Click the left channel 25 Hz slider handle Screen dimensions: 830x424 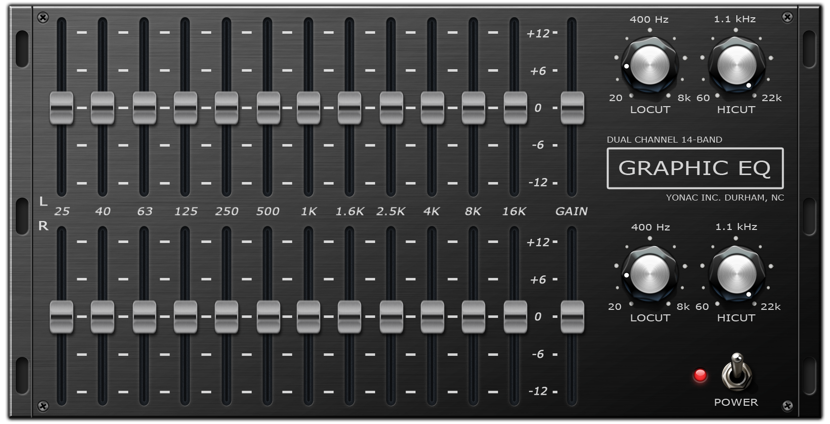62,107
